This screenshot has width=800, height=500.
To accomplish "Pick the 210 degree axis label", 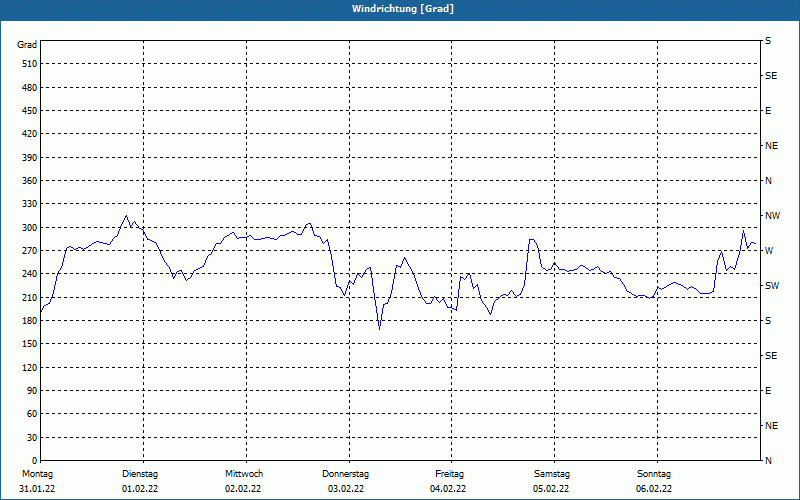I will [x=30, y=297].
